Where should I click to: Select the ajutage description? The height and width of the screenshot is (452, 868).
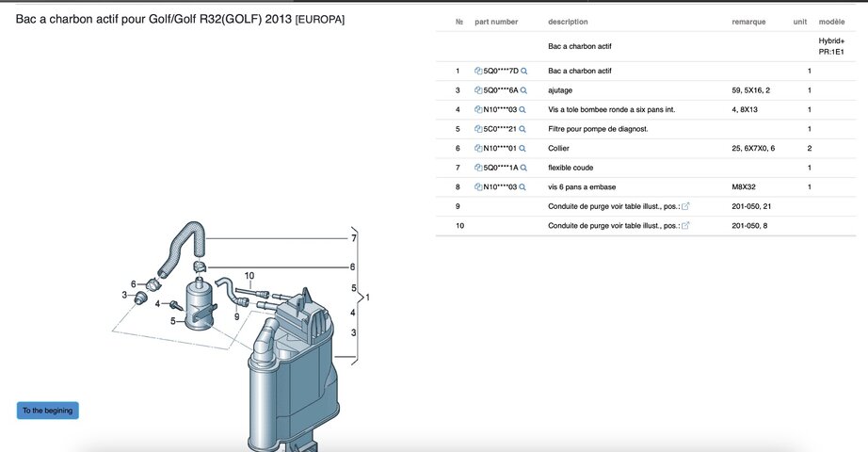pos(560,90)
